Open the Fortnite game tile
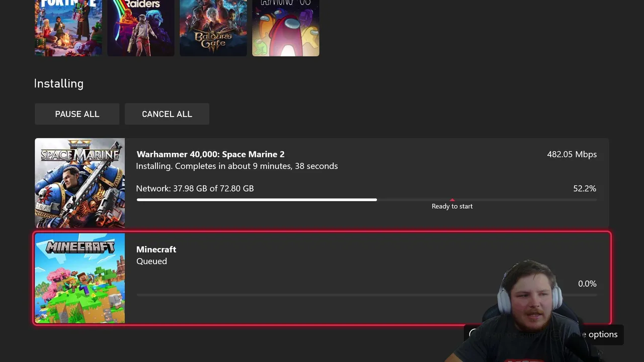The width and height of the screenshot is (644, 362). (68, 28)
